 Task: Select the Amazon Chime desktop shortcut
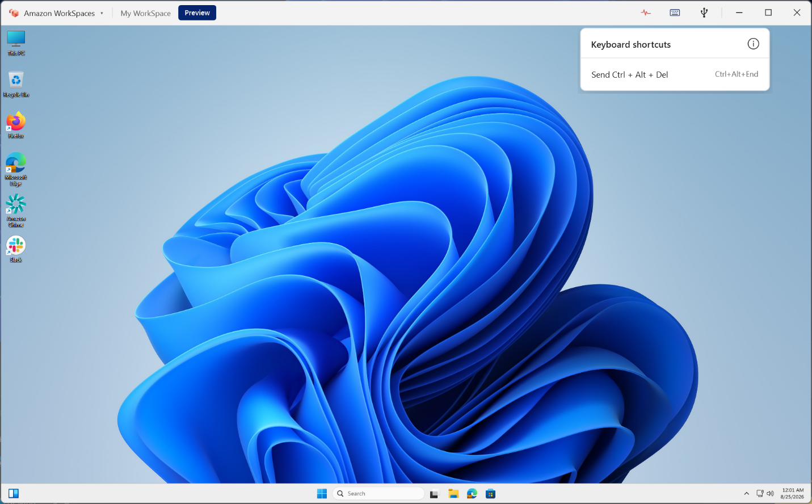16,211
